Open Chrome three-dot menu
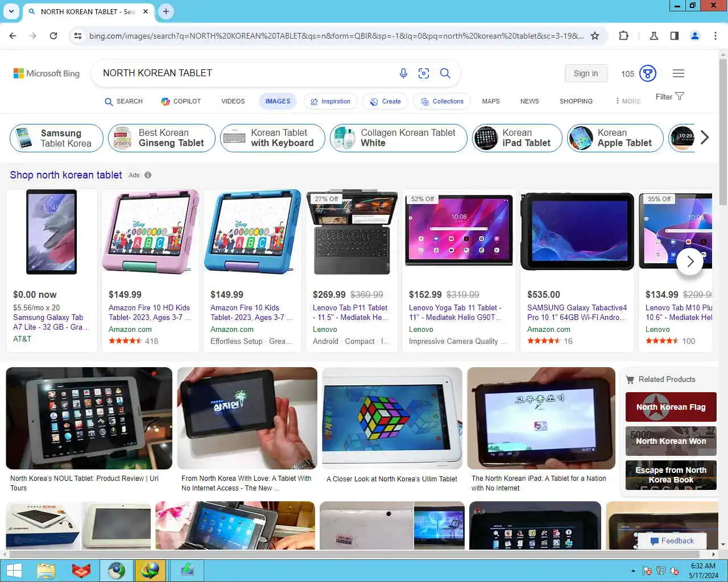Viewport: 728px width, 582px height. (x=715, y=36)
